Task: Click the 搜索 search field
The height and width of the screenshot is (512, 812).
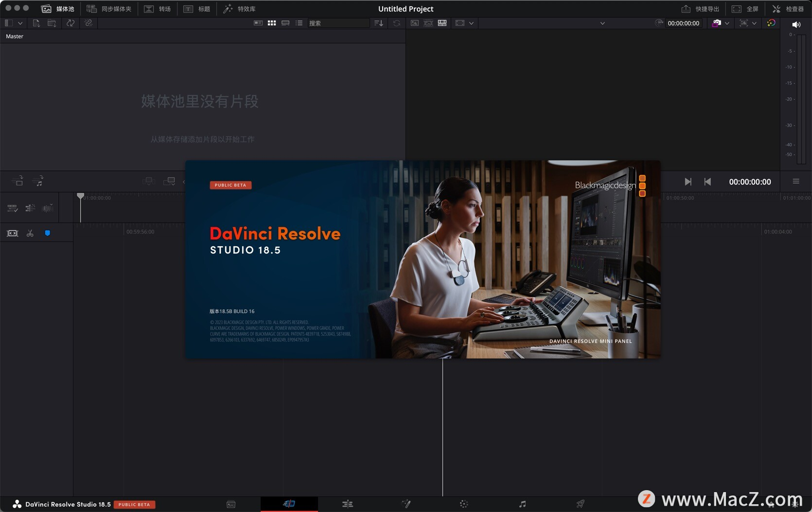Action: pos(338,23)
